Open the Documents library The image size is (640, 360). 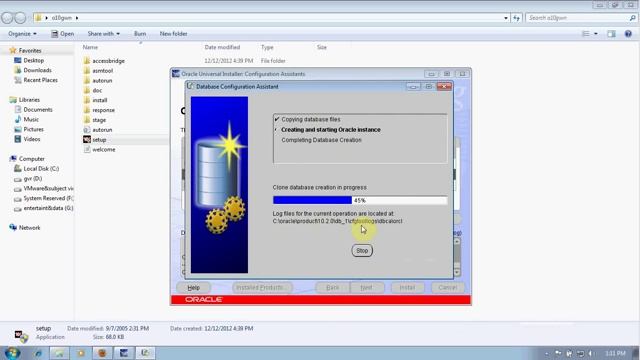click(38, 110)
